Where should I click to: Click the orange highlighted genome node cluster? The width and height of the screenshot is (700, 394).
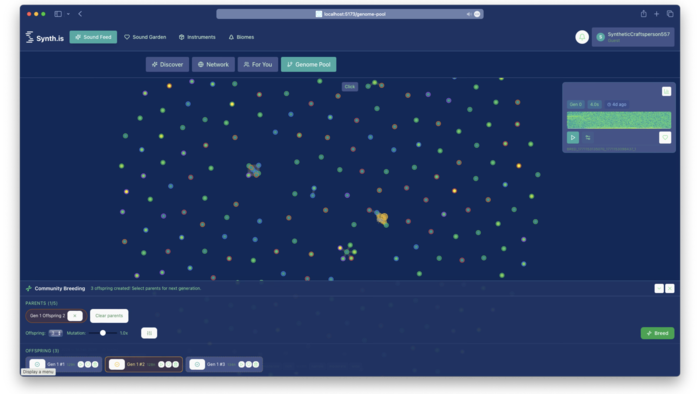(x=382, y=218)
